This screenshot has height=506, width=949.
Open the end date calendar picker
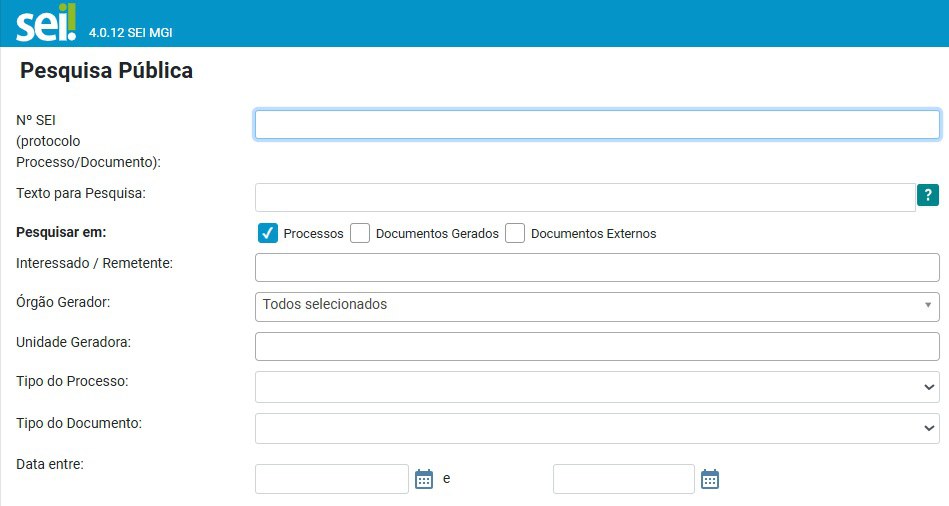tap(710, 479)
